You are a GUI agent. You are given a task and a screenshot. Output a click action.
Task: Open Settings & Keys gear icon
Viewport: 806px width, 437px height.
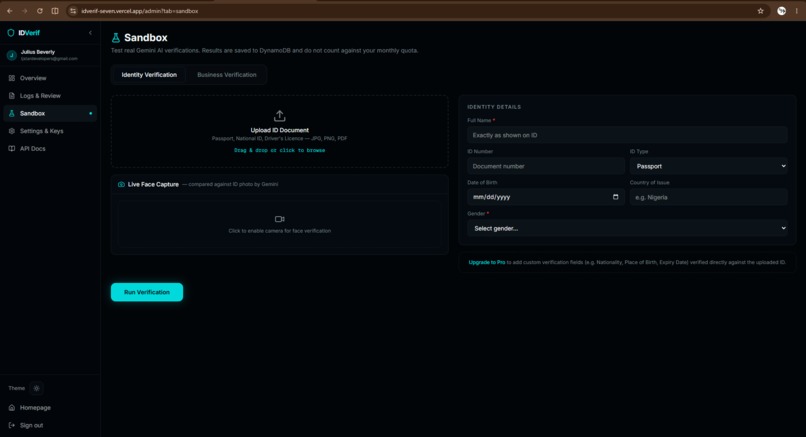click(12, 131)
